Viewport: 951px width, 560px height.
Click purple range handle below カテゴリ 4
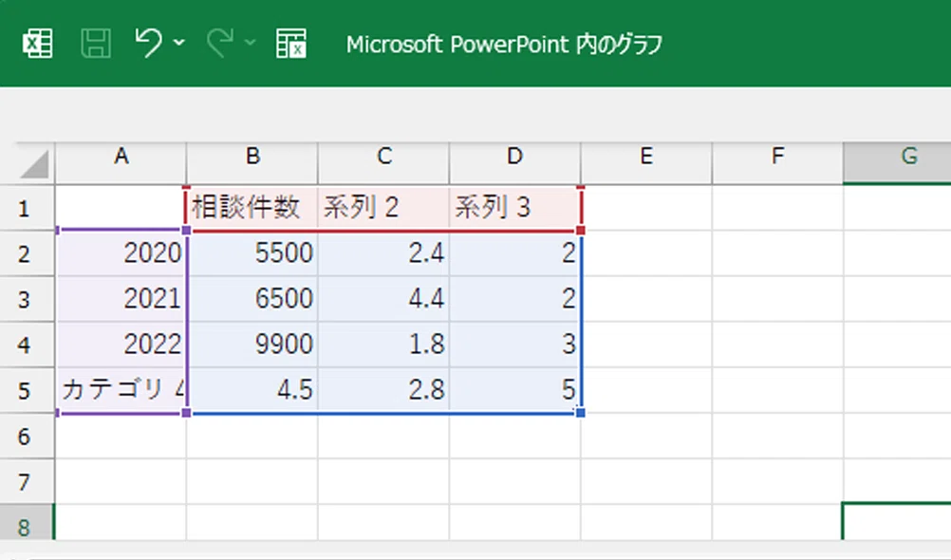pos(186,413)
